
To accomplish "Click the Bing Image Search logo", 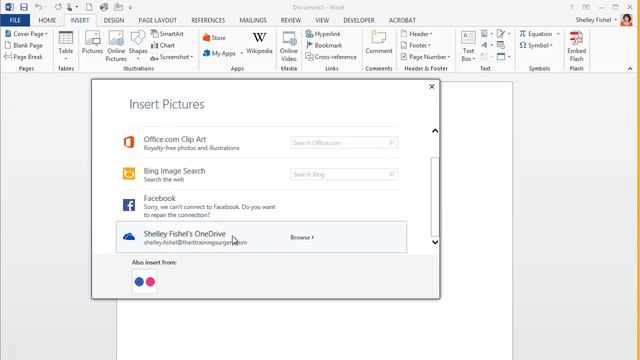I will (x=129, y=173).
